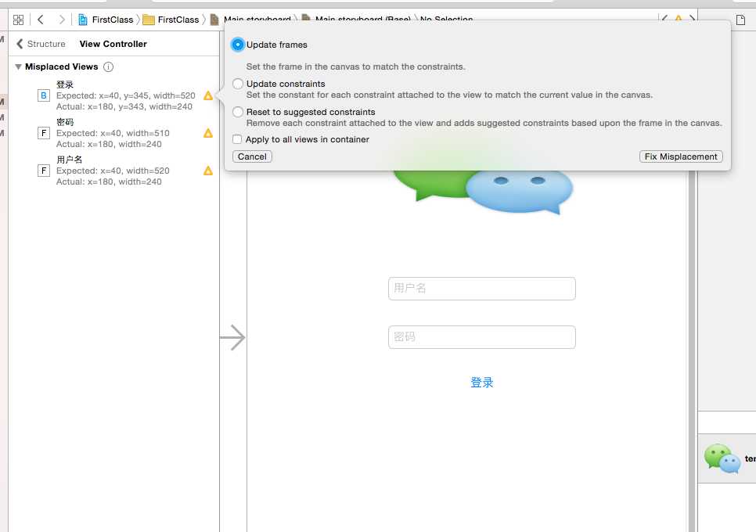The image size is (756, 532).
Task: Click warning triangle for 登录 view
Action: 208,95
